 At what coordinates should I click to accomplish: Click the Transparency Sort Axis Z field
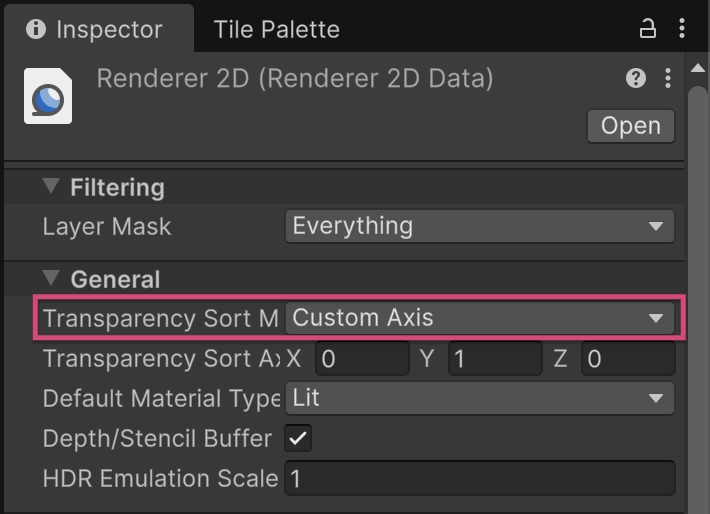click(x=628, y=359)
